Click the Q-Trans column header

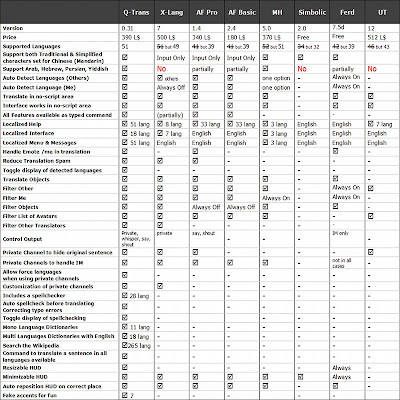[136, 13]
